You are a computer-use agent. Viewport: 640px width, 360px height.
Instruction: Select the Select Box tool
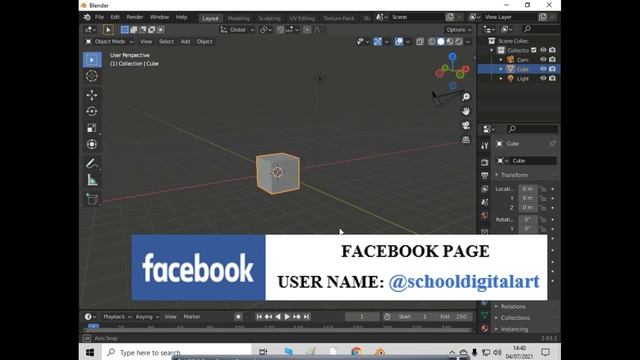[x=92, y=60]
